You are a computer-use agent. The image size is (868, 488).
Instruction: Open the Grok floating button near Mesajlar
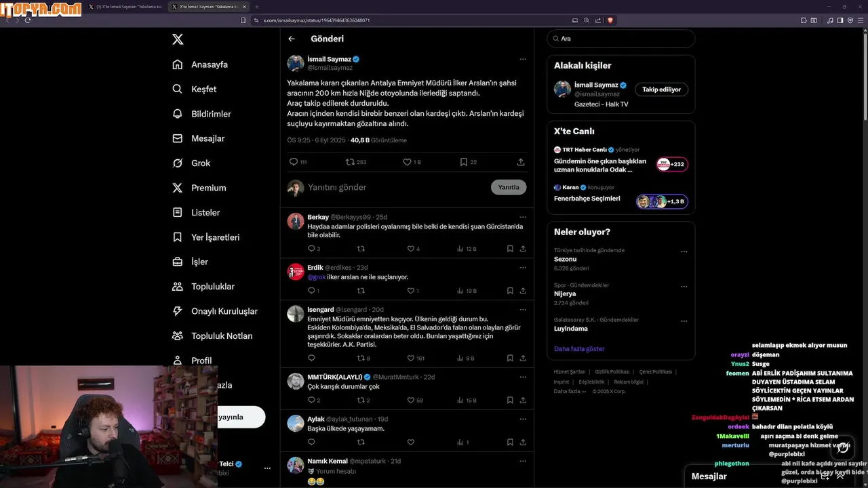(x=842, y=447)
